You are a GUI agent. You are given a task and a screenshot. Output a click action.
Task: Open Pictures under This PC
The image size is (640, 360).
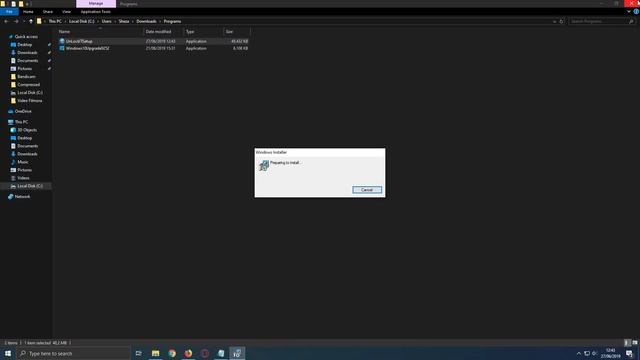pos(24,170)
